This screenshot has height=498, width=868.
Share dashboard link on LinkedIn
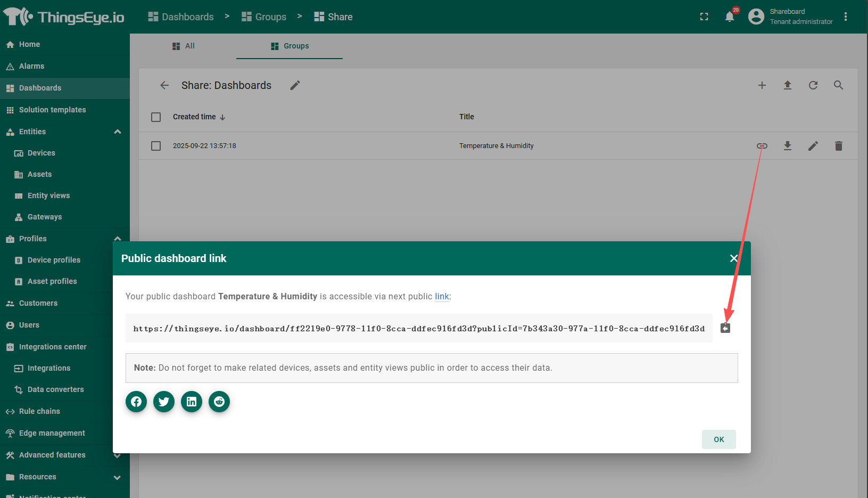pyautogui.click(x=192, y=402)
